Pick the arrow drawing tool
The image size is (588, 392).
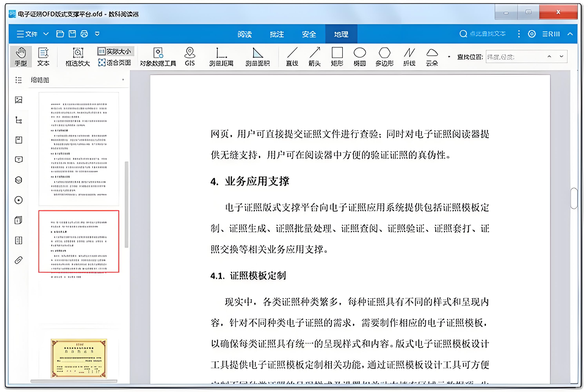(x=315, y=56)
